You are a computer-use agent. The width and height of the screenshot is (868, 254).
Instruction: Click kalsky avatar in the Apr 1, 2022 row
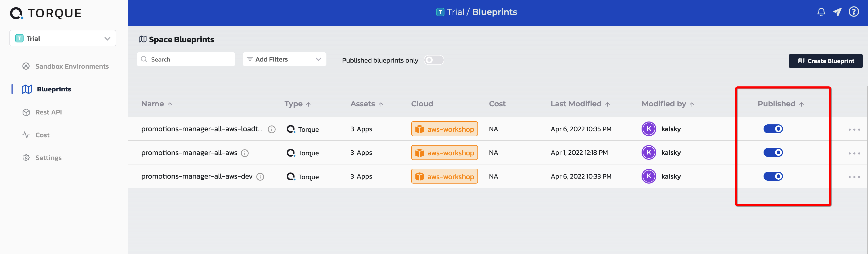tap(649, 153)
